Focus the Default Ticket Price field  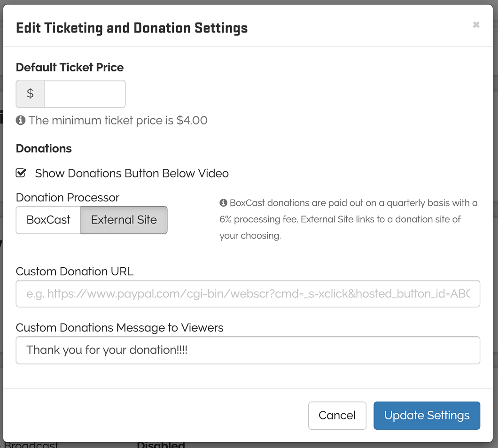click(85, 93)
